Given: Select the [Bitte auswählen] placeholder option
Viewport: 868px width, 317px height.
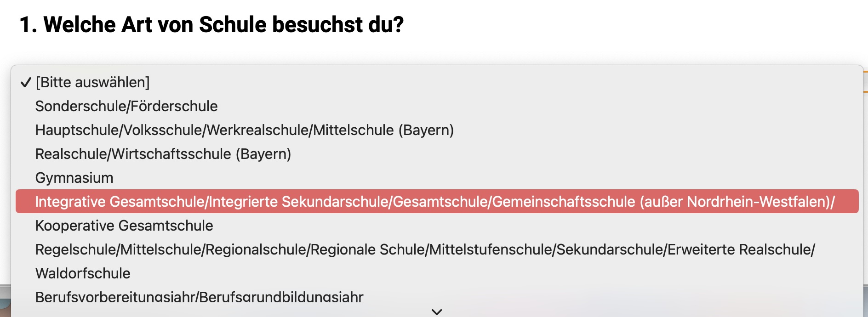Looking at the screenshot, I should coord(437,82).
